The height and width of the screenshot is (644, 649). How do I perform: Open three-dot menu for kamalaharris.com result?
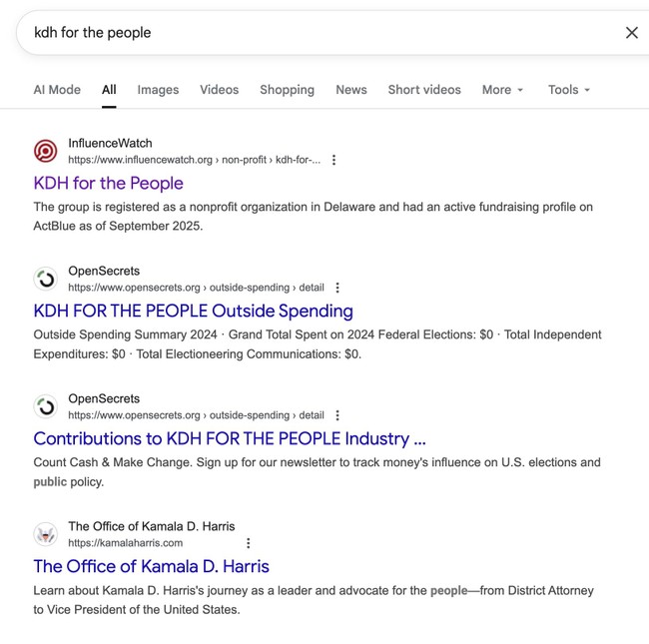(249, 543)
